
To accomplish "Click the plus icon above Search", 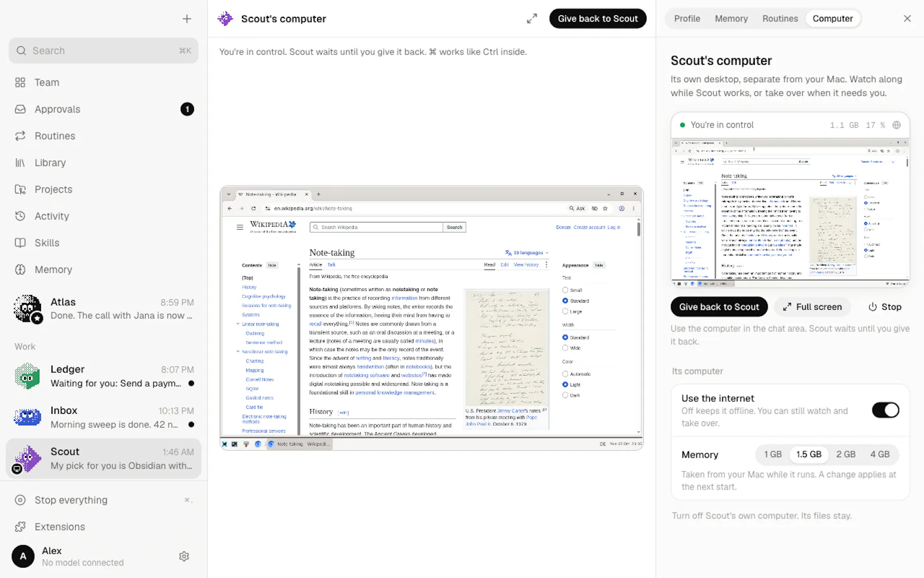I will point(187,19).
